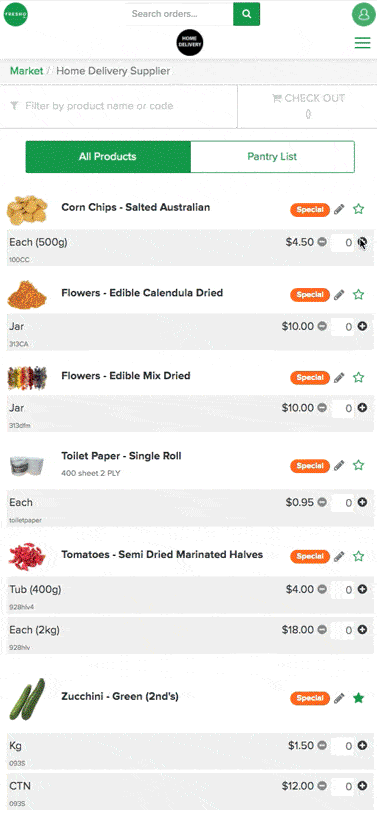Edit note for Corn Chips pencil icon
Viewport: 377px width, 818px height.
pos(339,209)
